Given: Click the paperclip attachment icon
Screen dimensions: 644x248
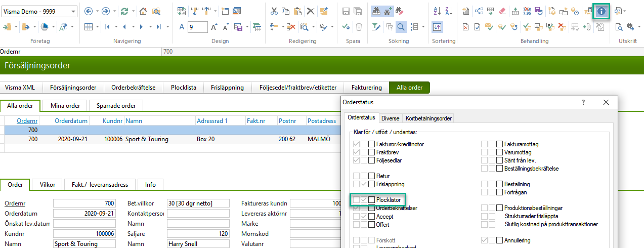Looking at the screenshot, I should coord(587,27).
